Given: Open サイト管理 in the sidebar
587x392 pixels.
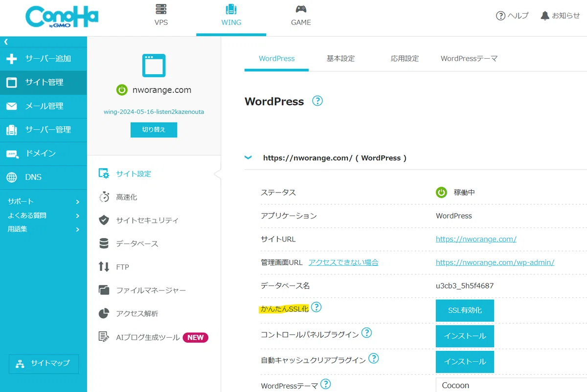Looking at the screenshot, I should [44, 83].
